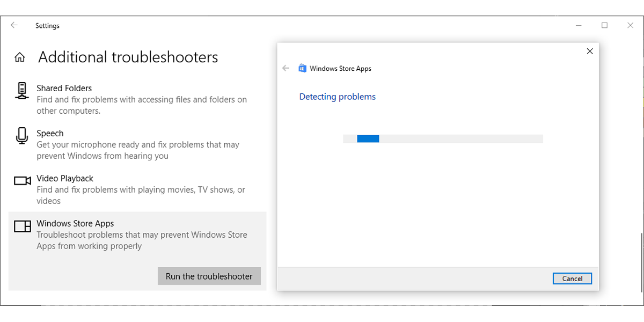644x322 pixels.
Task: Select the Shared Folders network icon
Action: coord(21,91)
